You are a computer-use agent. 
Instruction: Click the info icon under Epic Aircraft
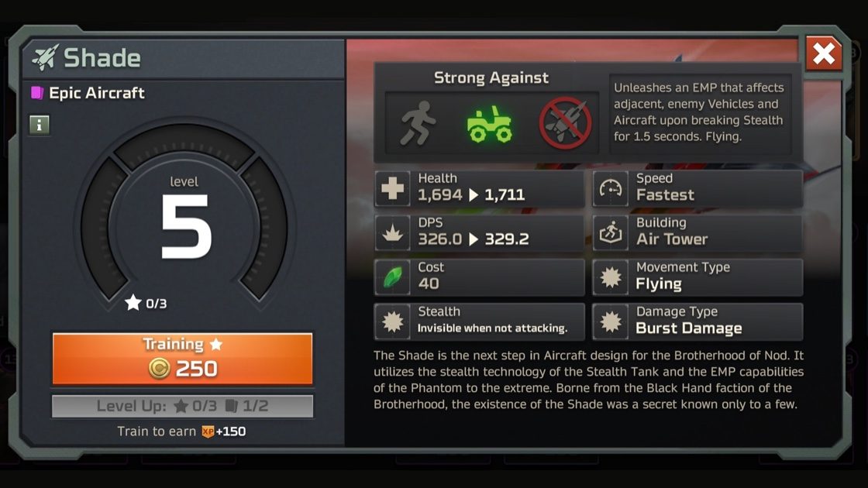(40, 125)
